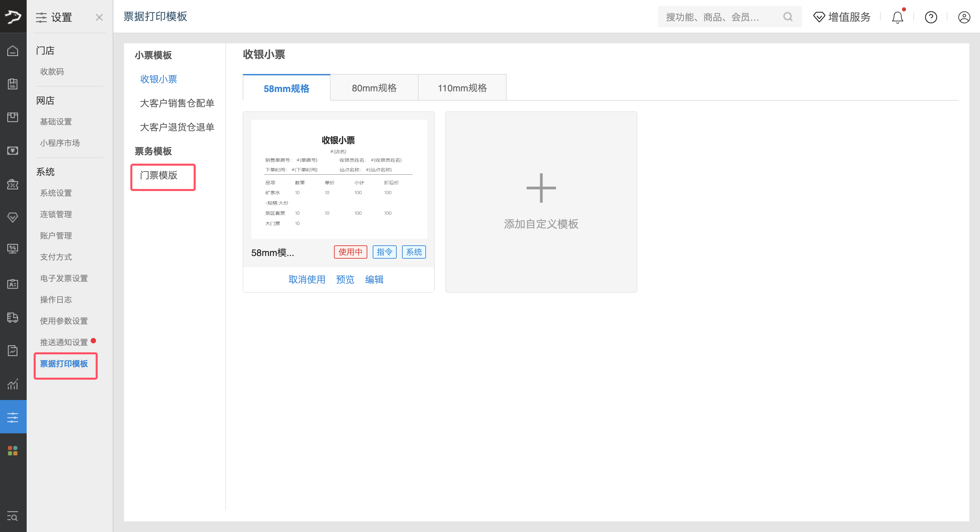Click 取消使用 on the 58mm template
The image size is (980, 532).
click(307, 279)
